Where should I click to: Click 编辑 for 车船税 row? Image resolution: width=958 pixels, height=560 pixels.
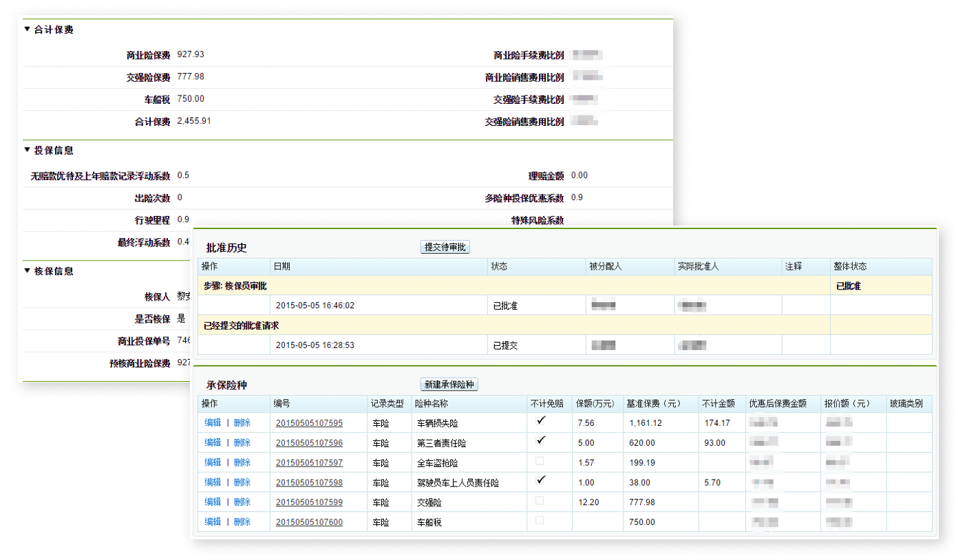(x=213, y=522)
